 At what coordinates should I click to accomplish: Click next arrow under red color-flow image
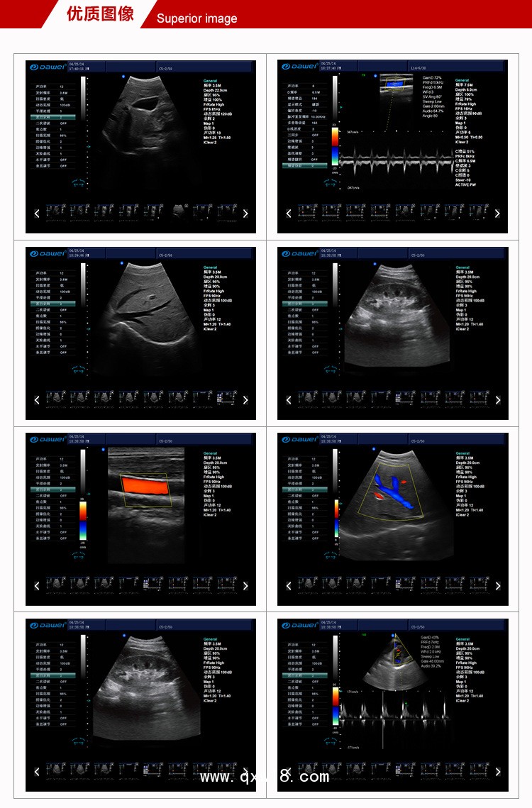(x=245, y=586)
